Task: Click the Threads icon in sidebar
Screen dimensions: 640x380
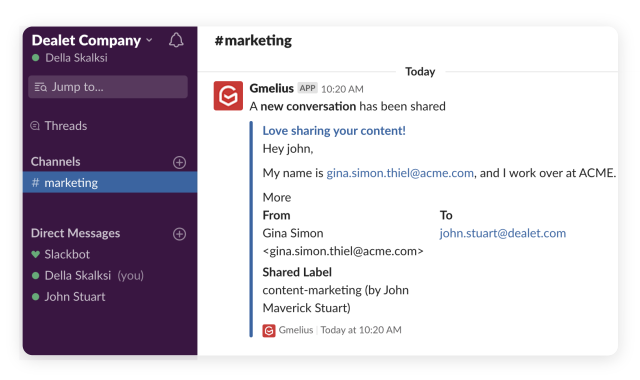Action: [x=35, y=126]
